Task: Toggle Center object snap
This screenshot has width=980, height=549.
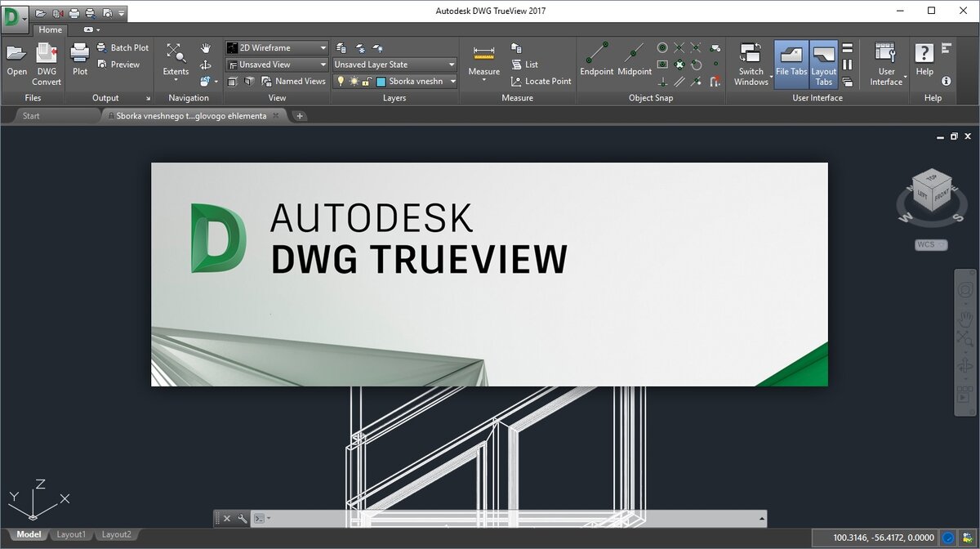Action: coord(662,48)
